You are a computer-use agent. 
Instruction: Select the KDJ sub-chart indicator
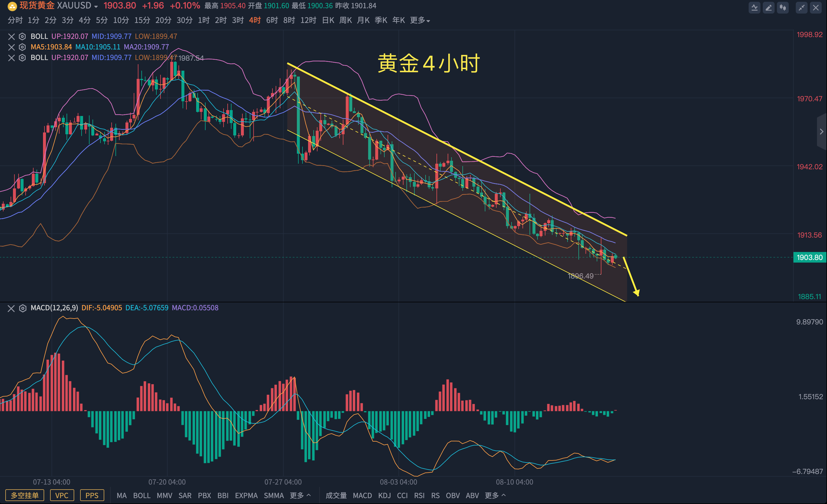coord(384,495)
